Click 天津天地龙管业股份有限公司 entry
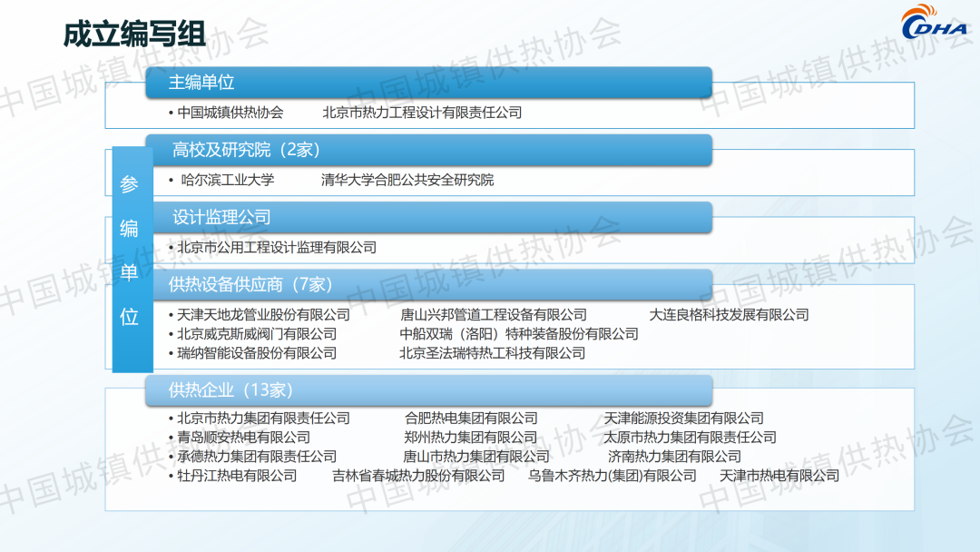Screen dimensions: 980x552 point(263,315)
